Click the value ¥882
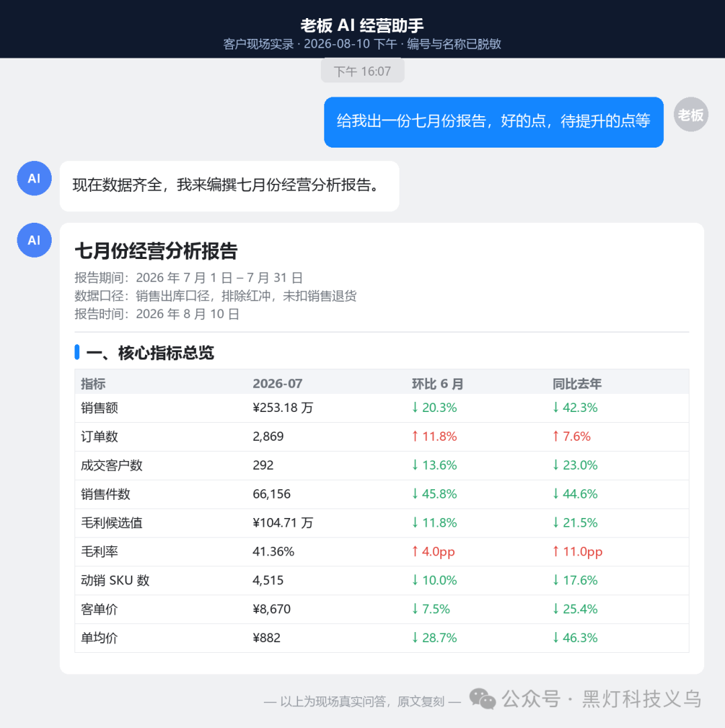Image resolution: width=725 pixels, height=728 pixels. click(267, 638)
